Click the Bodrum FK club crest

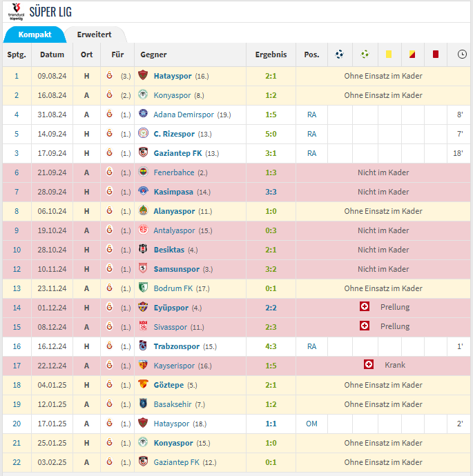143,288
